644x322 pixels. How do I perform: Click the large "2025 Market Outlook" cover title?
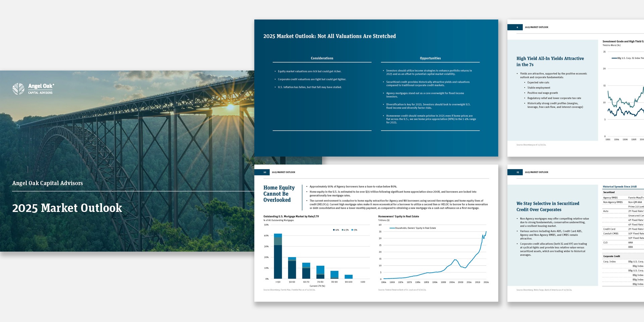click(x=67, y=208)
